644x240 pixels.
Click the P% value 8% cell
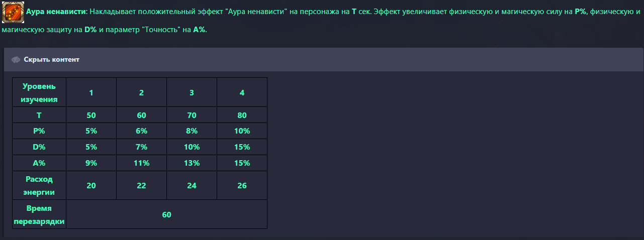[192, 131]
